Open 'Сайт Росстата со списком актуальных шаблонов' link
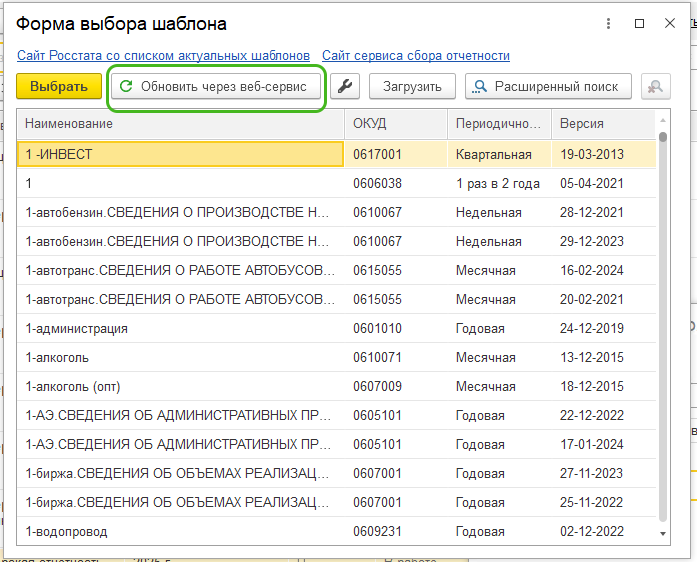 (163, 56)
